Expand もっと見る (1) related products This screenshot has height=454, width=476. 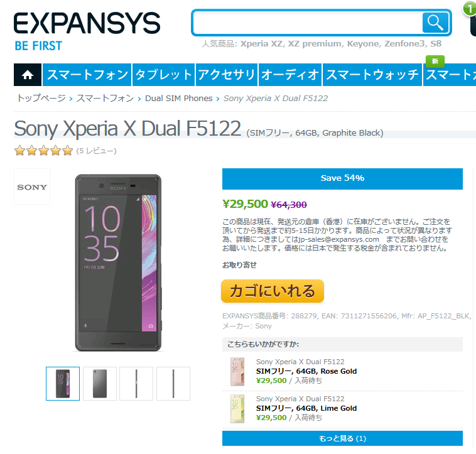pyautogui.click(x=342, y=438)
